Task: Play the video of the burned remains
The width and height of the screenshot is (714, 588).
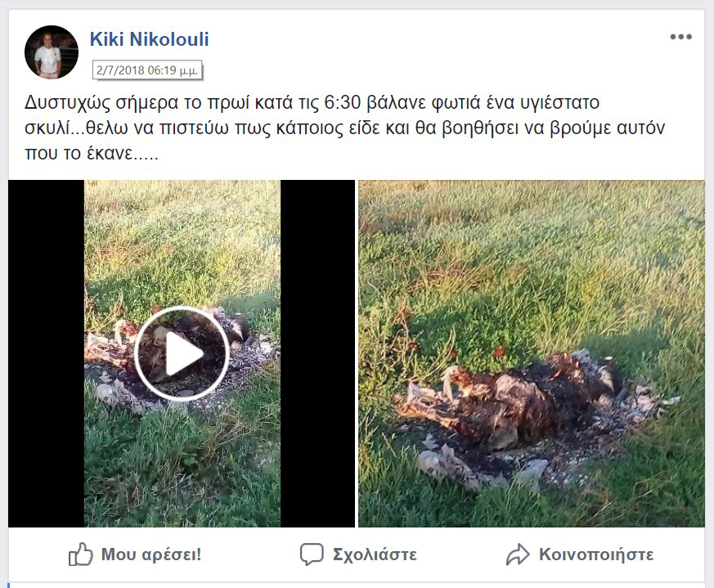Action: (182, 354)
